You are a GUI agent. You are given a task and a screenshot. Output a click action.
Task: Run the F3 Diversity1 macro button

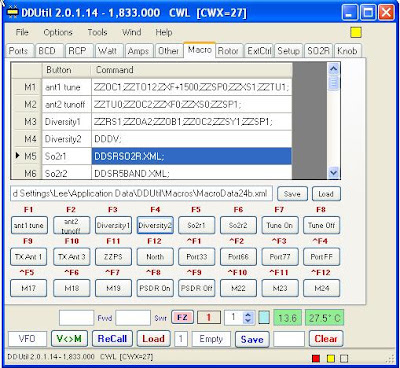click(x=113, y=225)
